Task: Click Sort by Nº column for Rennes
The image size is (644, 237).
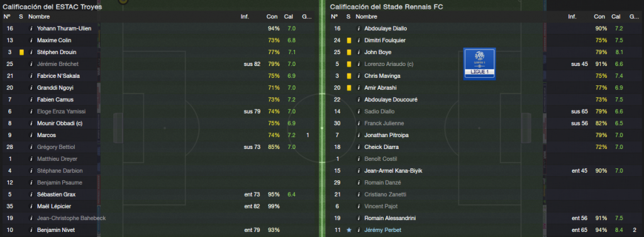Action: pos(335,17)
